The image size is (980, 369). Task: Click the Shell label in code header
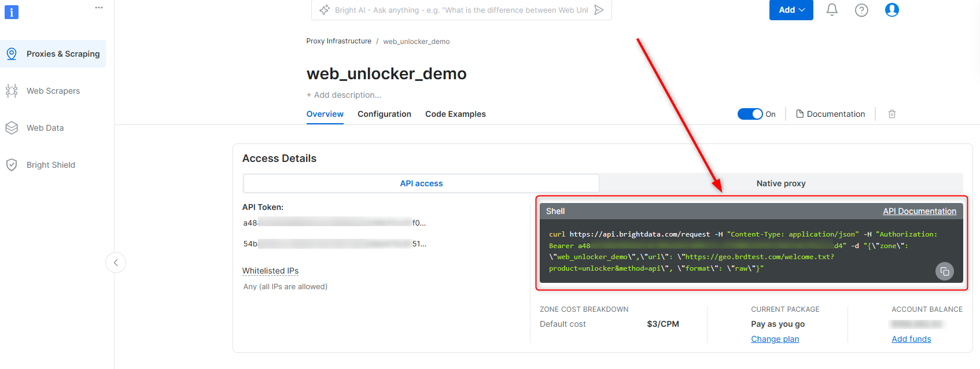click(x=555, y=211)
